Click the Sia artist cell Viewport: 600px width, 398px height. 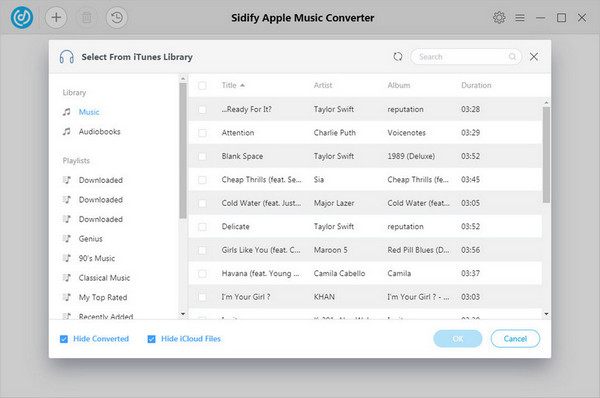click(x=319, y=179)
